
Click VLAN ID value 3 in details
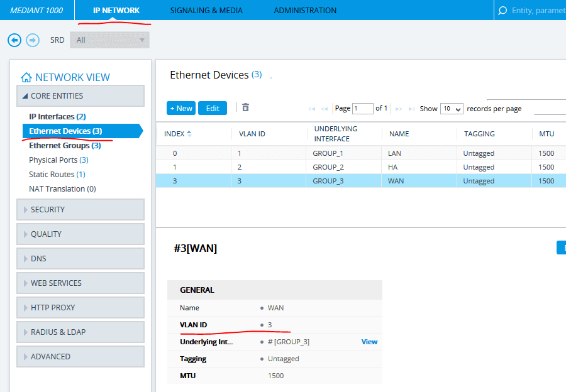(270, 325)
